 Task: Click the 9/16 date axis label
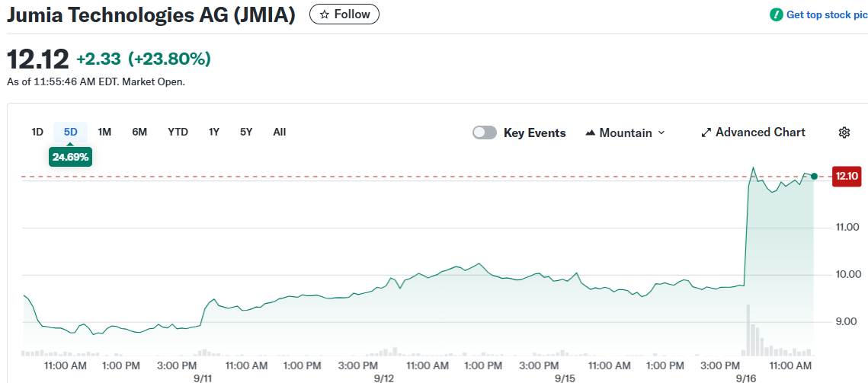tap(747, 378)
